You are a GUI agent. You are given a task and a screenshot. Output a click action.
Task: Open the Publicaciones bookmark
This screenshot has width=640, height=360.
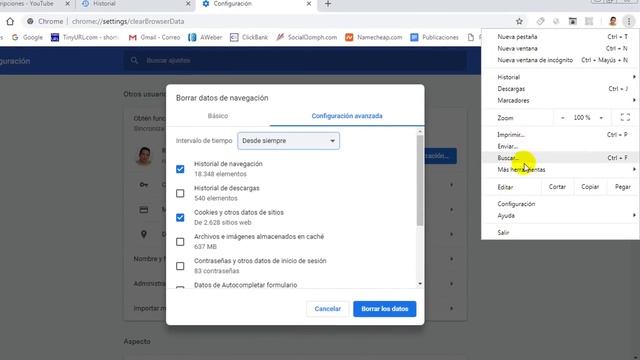(435, 37)
